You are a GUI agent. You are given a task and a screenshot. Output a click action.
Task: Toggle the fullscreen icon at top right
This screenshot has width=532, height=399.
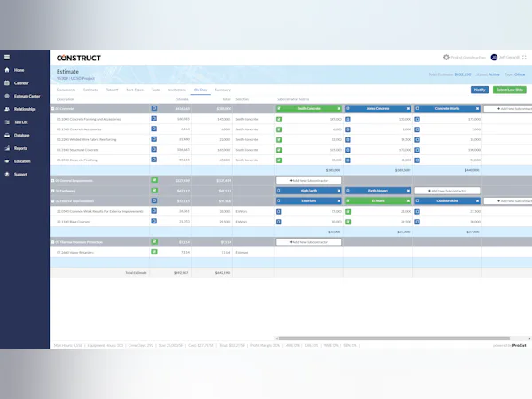[524, 58]
